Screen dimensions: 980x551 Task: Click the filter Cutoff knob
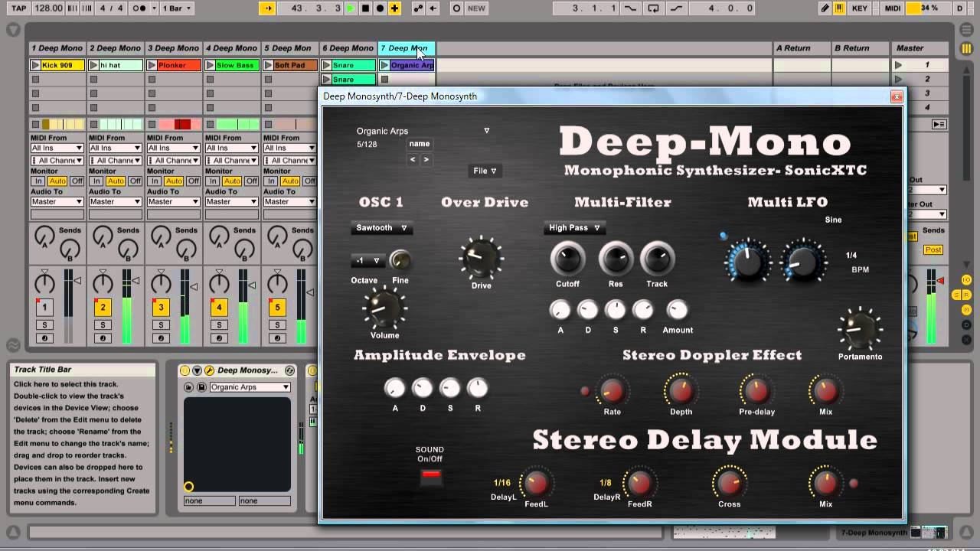(567, 259)
